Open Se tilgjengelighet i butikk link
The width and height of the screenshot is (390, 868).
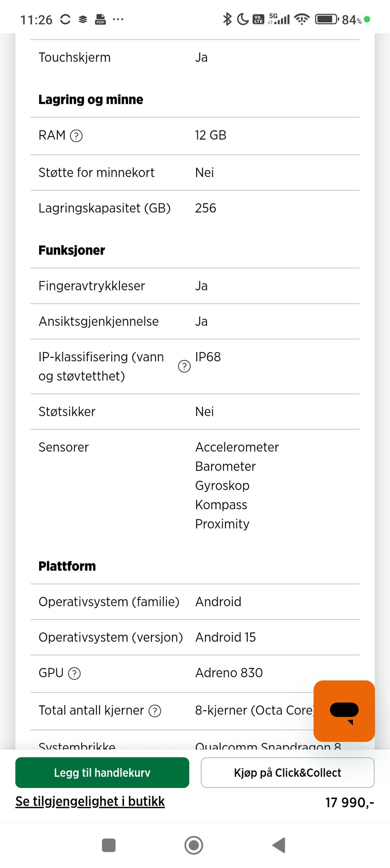pos(90,801)
